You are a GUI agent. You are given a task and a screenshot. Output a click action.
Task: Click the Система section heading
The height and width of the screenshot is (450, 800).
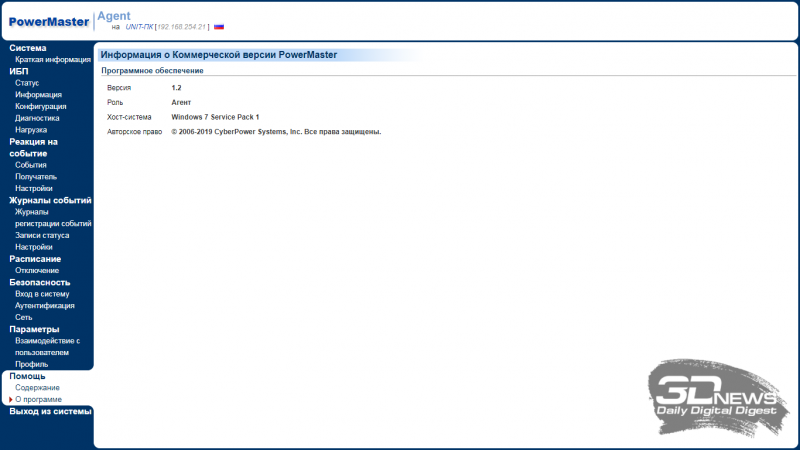pyautogui.click(x=28, y=48)
